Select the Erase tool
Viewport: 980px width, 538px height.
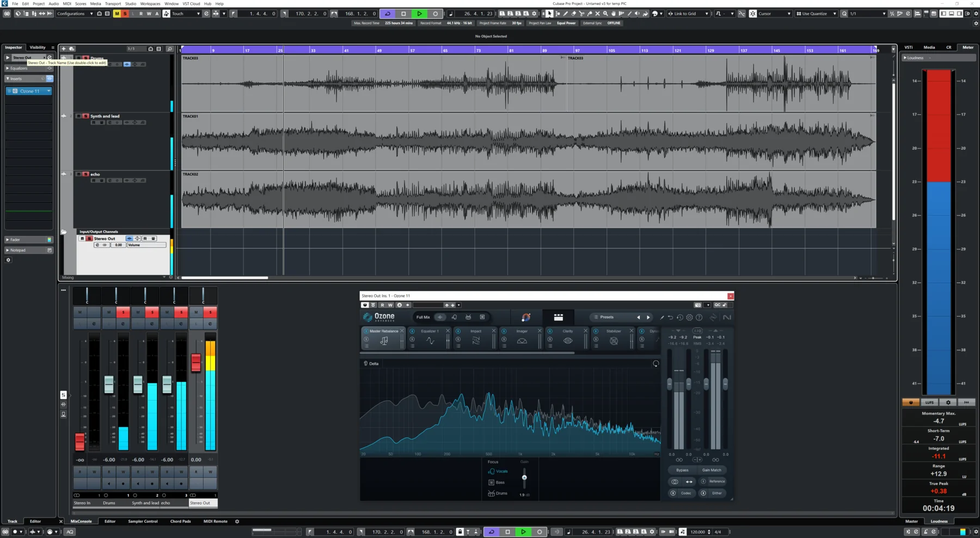(x=573, y=14)
